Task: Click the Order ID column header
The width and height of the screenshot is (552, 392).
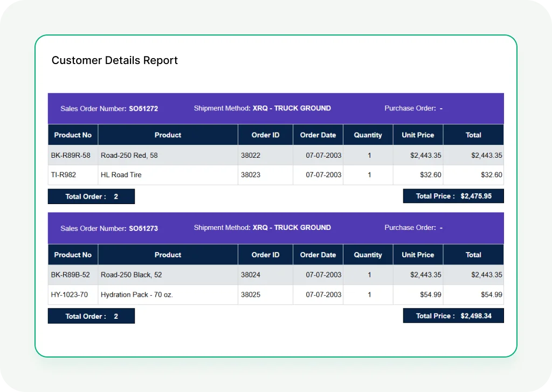Action: point(265,135)
